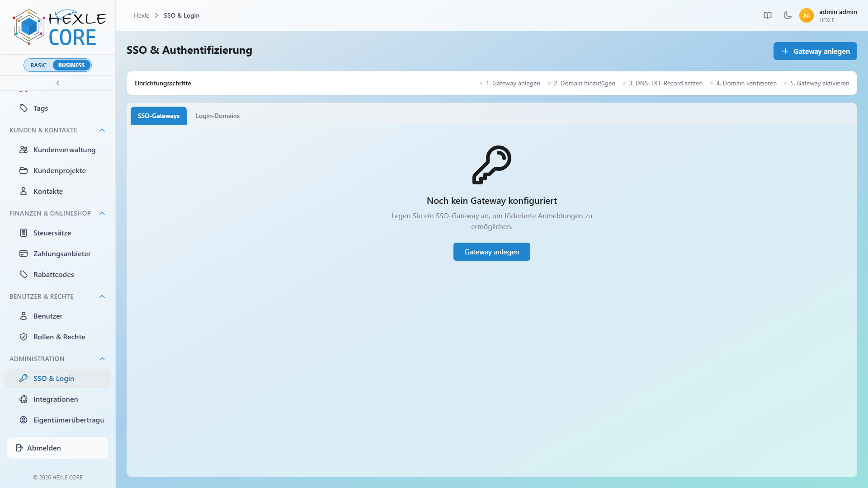Open Tags in the sidebar

(57, 108)
